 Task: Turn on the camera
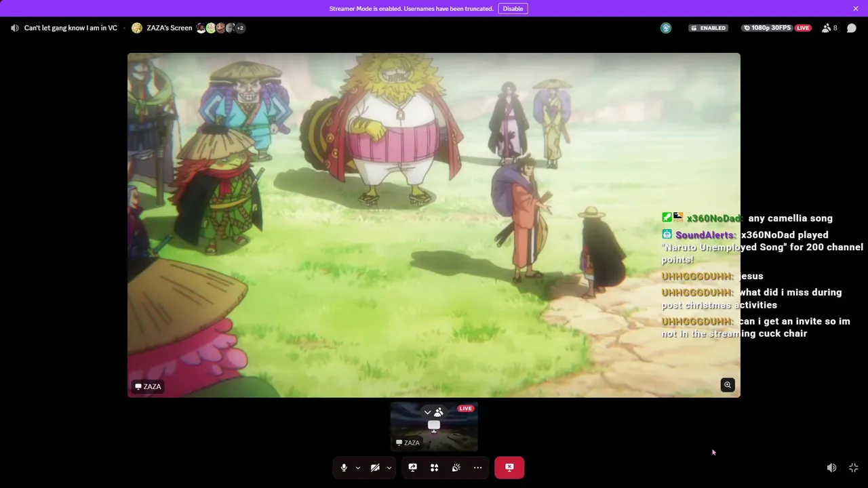click(x=375, y=468)
